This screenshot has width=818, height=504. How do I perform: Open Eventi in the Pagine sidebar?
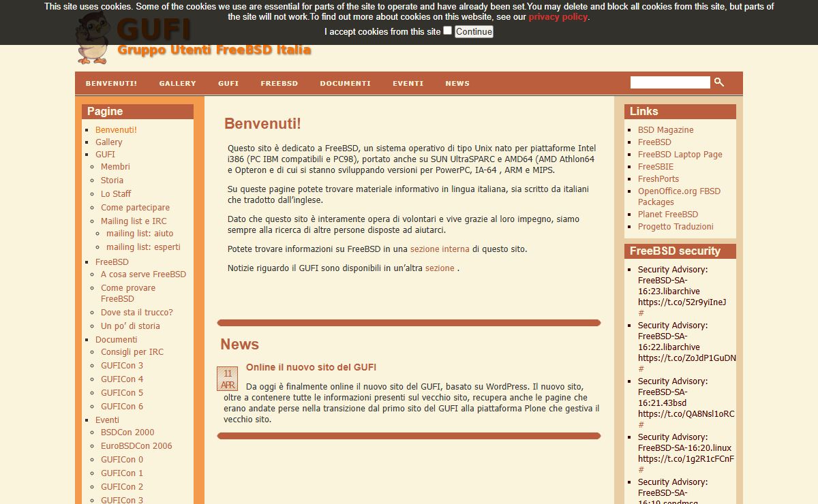tap(107, 420)
